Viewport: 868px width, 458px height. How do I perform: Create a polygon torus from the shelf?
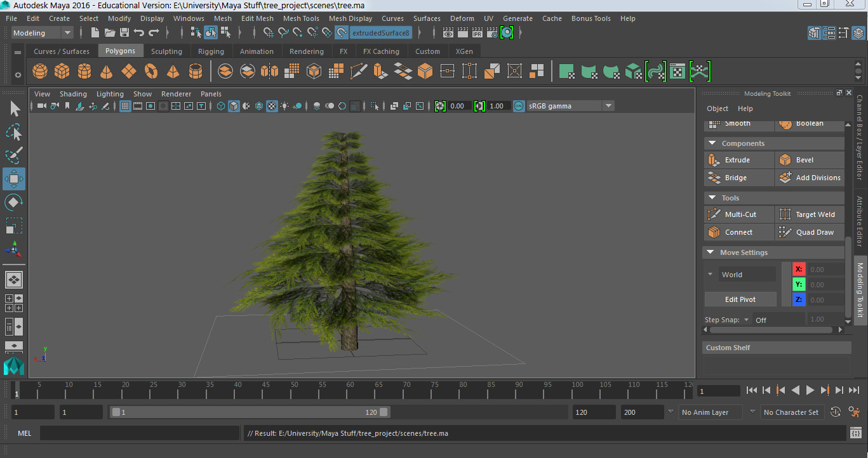point(151,71)
